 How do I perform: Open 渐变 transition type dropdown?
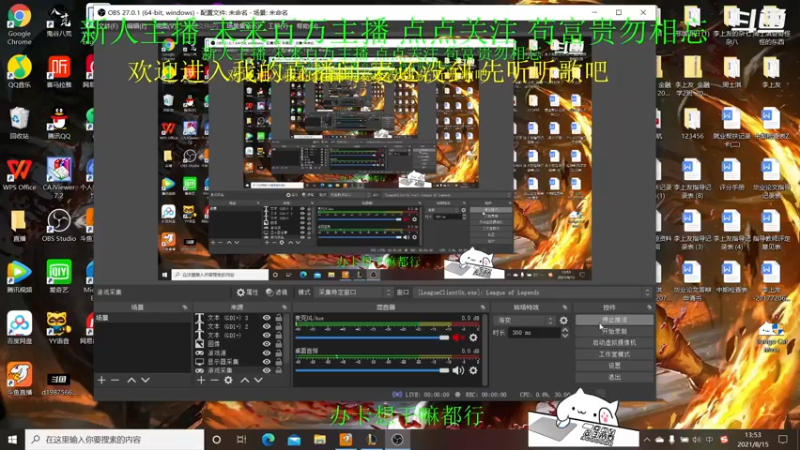(524, 320)
